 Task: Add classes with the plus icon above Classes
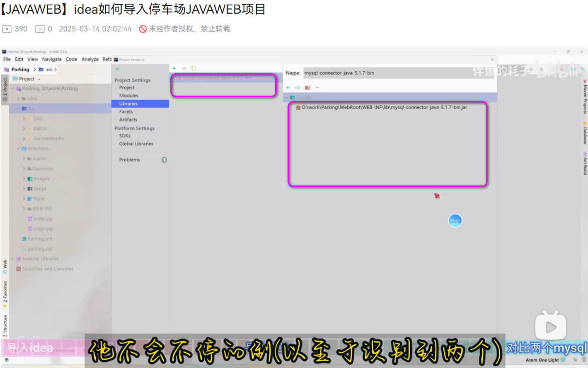[288, 88]
